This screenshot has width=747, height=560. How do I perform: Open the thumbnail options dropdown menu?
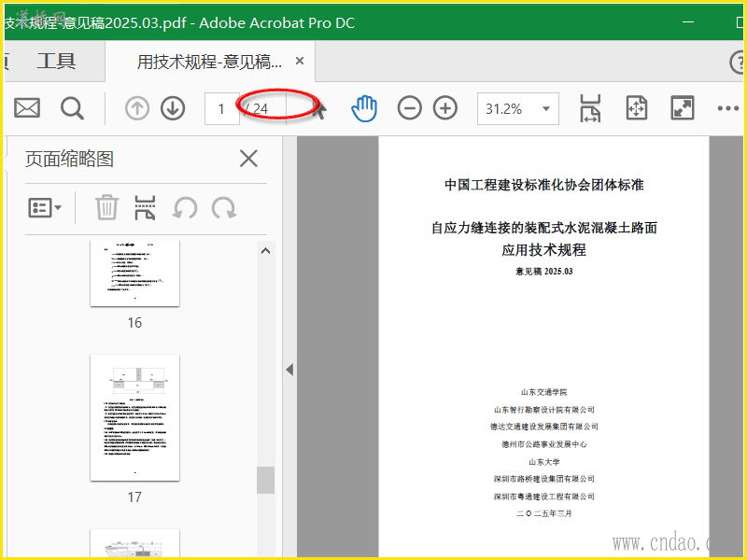pos(45,208)
